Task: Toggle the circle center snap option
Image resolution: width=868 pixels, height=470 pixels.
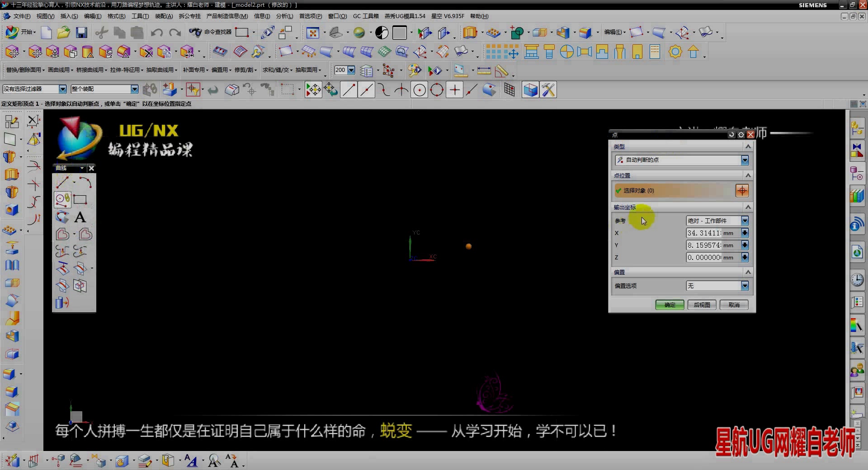Action: (419, 89)
